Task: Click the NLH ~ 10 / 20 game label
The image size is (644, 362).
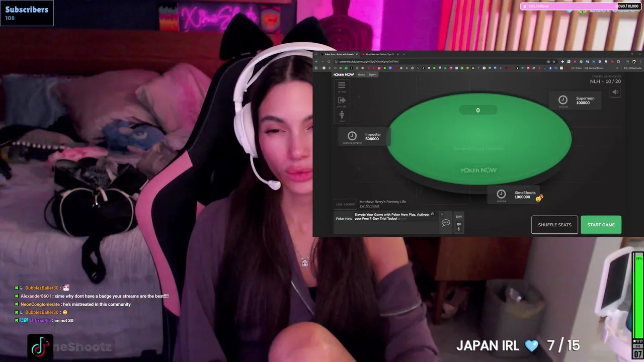Action: click(605, 81)
